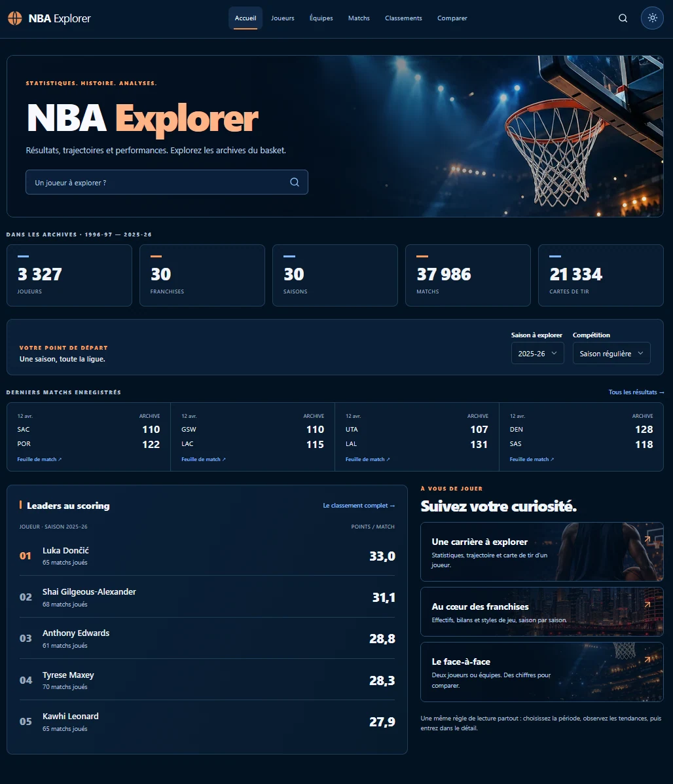Image resolution: width=673 pixels, height=784 pixels.
Task: Select Shai Gilgeous-Alexander leader row
Action: click(x=208, y=597)
